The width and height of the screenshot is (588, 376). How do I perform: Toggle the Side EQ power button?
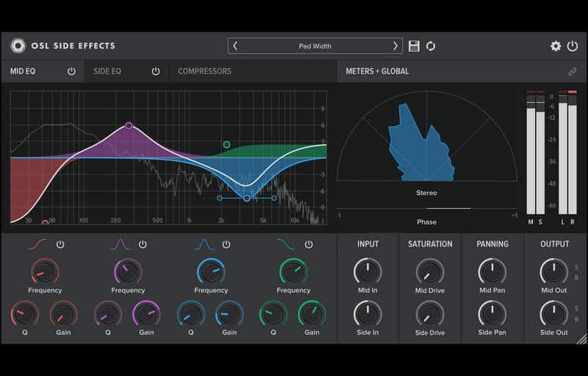[x=155, y=71]
